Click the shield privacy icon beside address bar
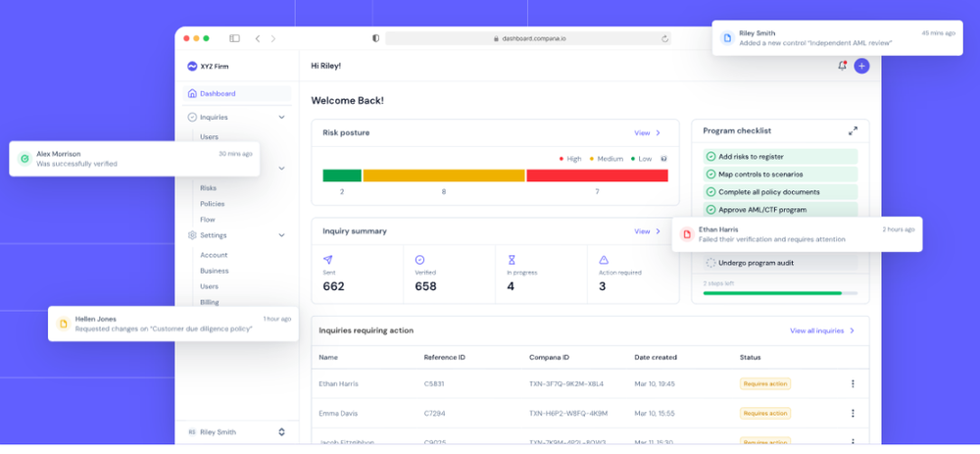980x454 pixels. [375, 38]
